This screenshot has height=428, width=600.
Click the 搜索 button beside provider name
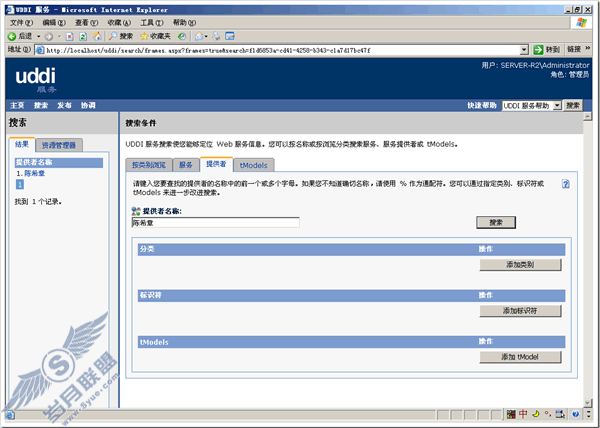point(496,223)
